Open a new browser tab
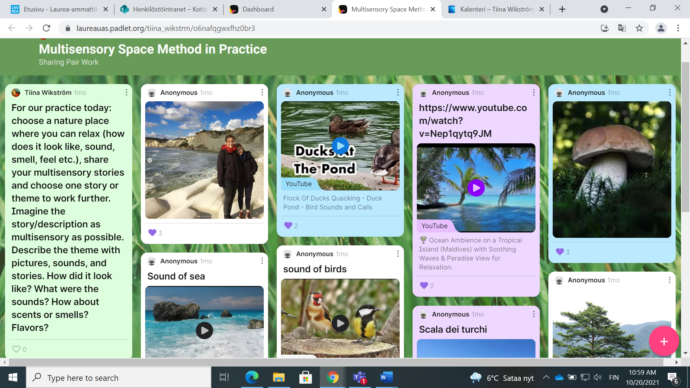This screenshot has height=388, width=690. 562,9
